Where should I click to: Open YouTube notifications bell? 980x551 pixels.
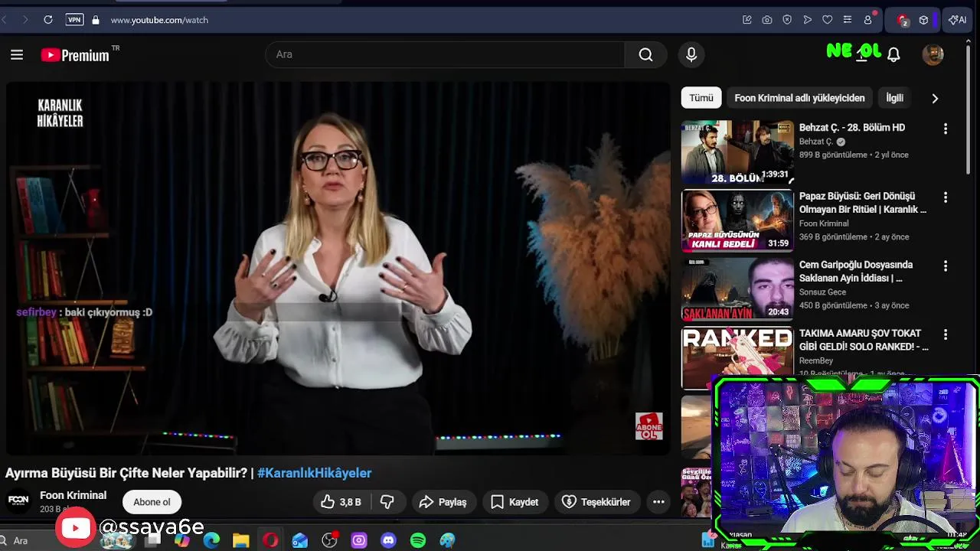pos(893,54)
